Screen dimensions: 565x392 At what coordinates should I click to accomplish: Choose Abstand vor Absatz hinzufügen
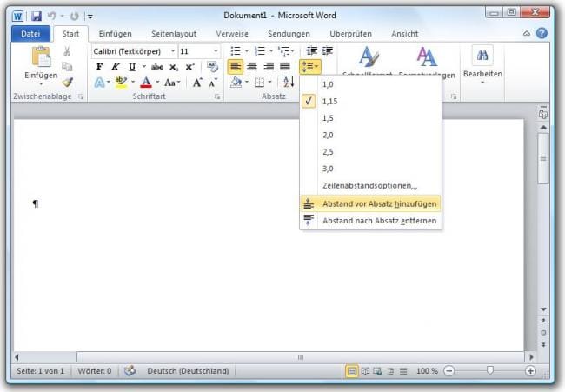[x=370, y=204]
